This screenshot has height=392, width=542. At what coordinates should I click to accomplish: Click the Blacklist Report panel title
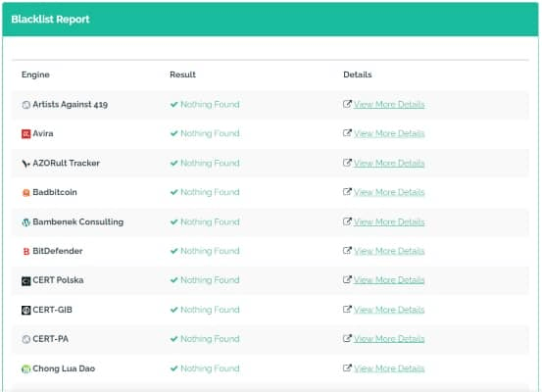[x=50, y=20]
